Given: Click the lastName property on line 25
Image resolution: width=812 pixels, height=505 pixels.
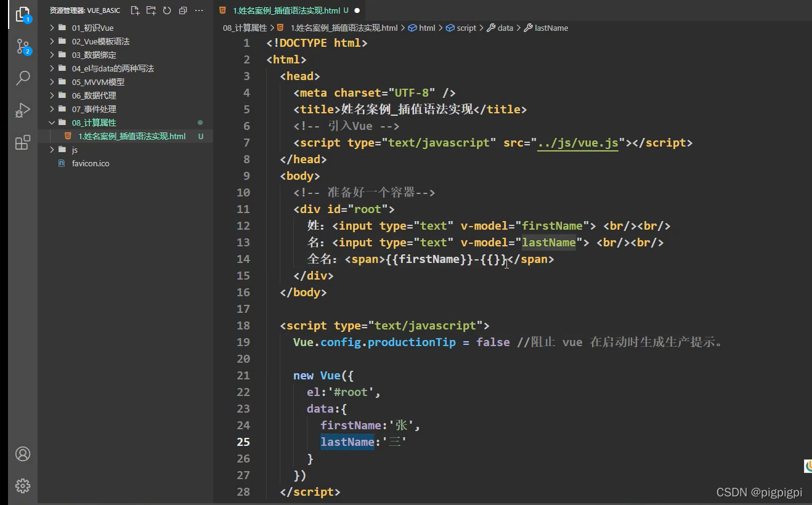Looking at the screenshot, I should point(347,442).
